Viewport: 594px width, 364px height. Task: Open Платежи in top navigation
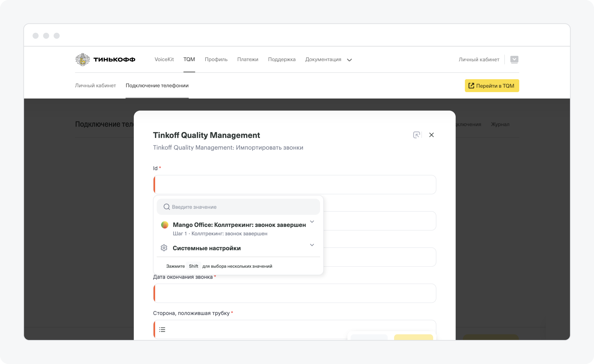[247, 59]
